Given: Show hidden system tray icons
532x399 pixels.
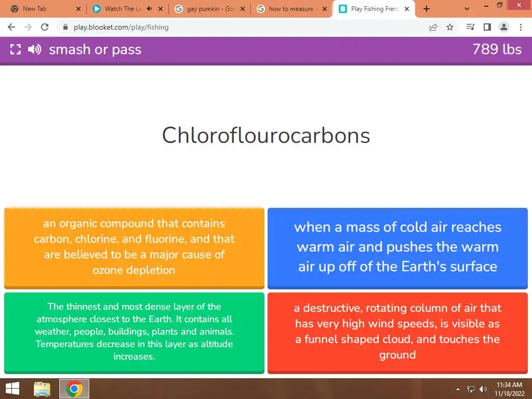Looking at the screenshot, I should tap(458, 389).
